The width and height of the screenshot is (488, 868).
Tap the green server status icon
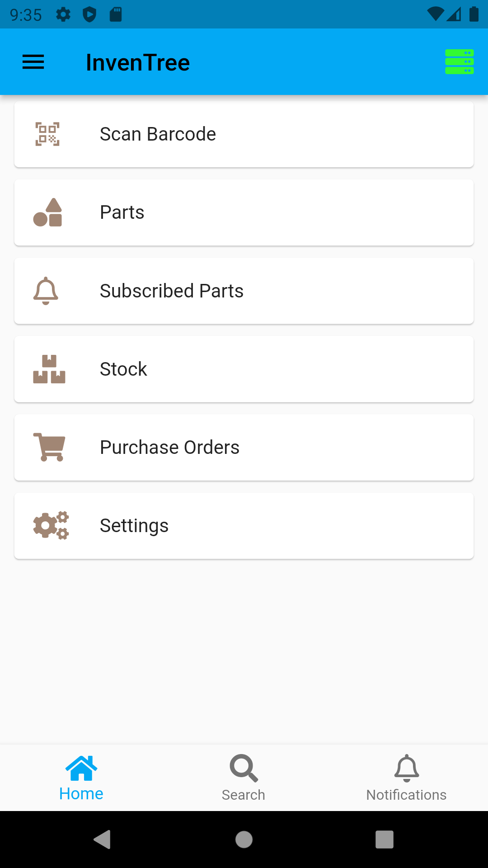459,62
